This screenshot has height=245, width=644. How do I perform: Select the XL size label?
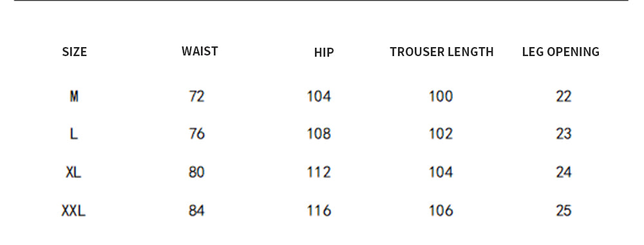point(73,172)
